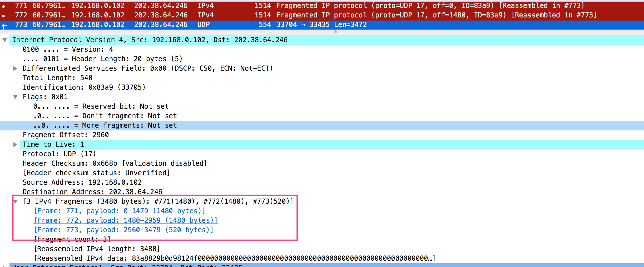Click the related-packet dot beside frame 772
Image resolution: width=644 pixels, height=267 pixels.
coord(4,15)
